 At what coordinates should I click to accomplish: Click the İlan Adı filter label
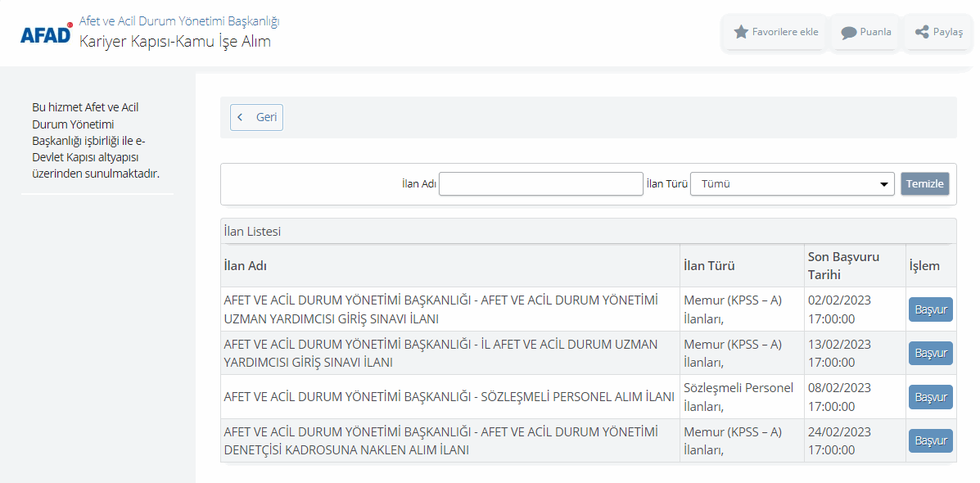[418, 183]
